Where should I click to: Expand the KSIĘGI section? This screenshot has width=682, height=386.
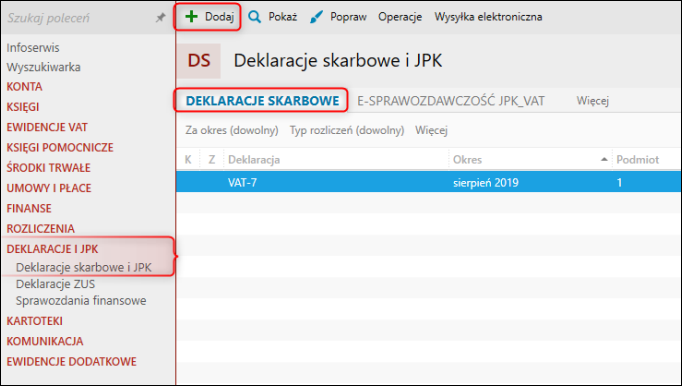point(23,107)
